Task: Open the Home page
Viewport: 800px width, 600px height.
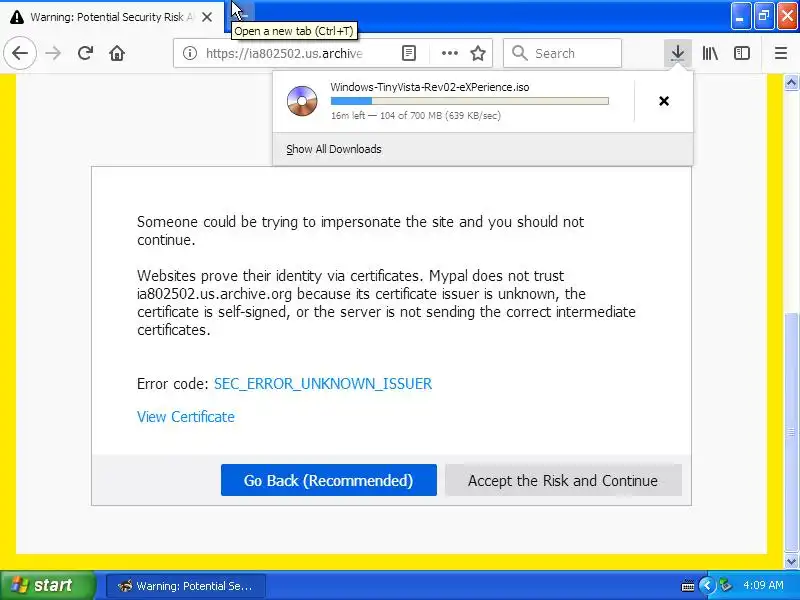Action: pos(117,53)
